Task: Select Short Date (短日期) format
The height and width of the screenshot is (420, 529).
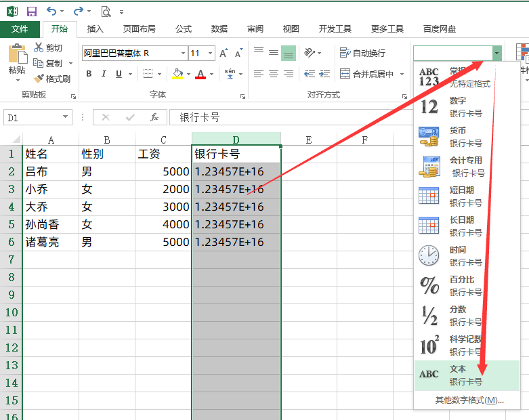Action: (x=467, y=196)
